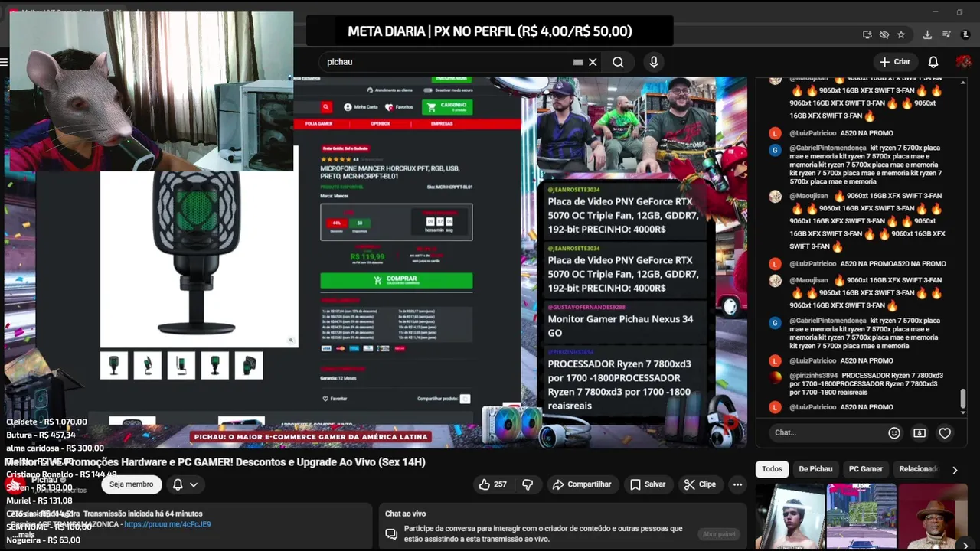This screenshot has width=980, height=551.
Task: Click the 'Chat ao vivo' panel heading
Action: pyautogui.click(x=405, y=514)
